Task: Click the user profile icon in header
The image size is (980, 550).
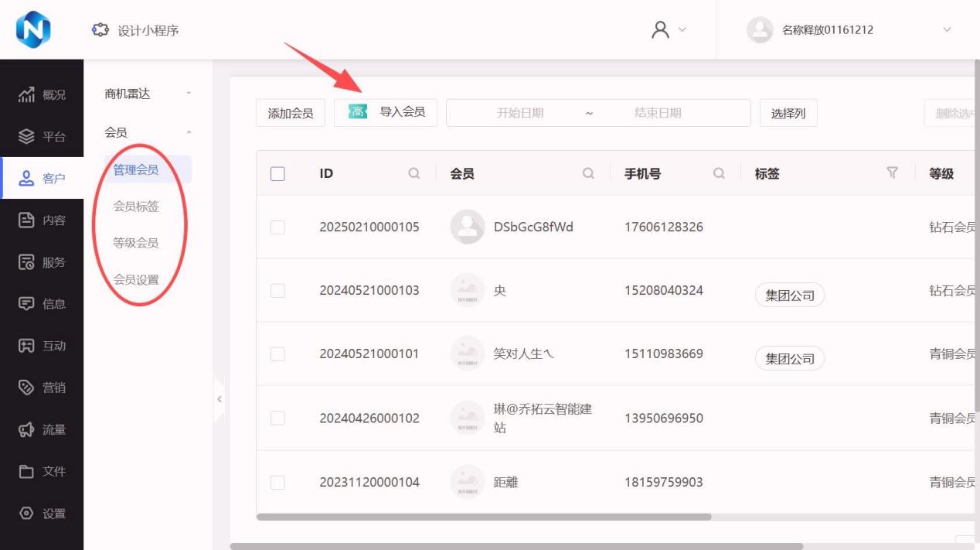Action: tap(661, 30)
